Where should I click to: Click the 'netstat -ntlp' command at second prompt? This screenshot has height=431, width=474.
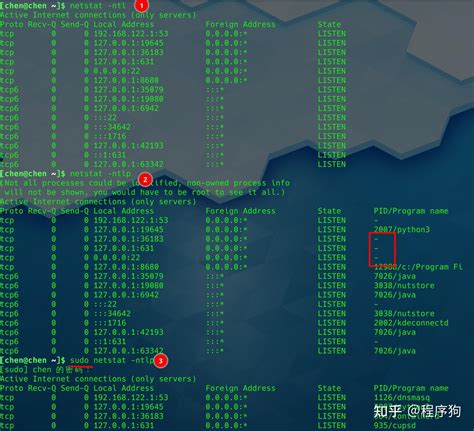[x=100, y=174]
